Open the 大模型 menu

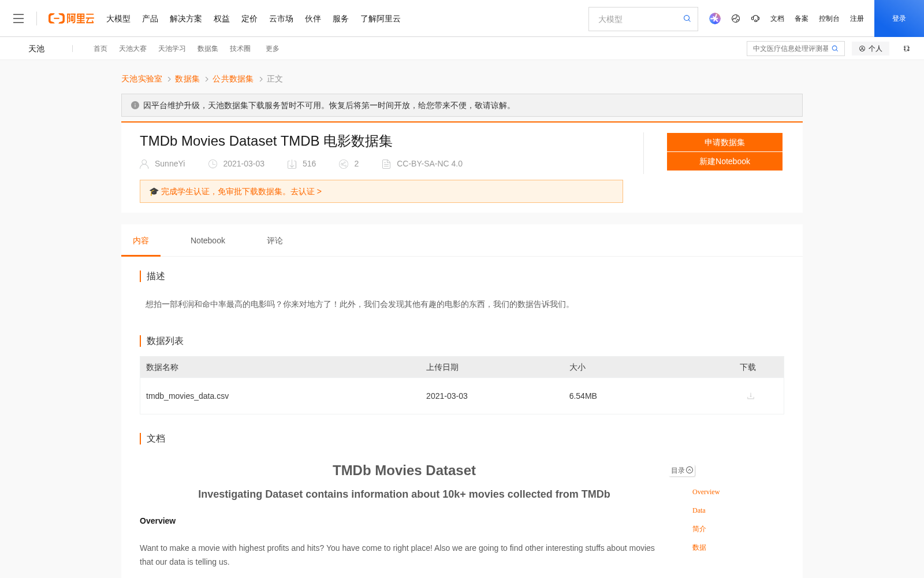[118, 18]
